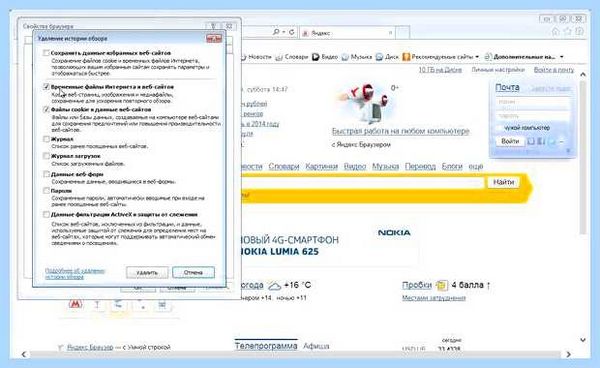600x368 pixels.
Task: Click the yellow traffic icon beside Пробки
Action: click(x=441, y=285)
